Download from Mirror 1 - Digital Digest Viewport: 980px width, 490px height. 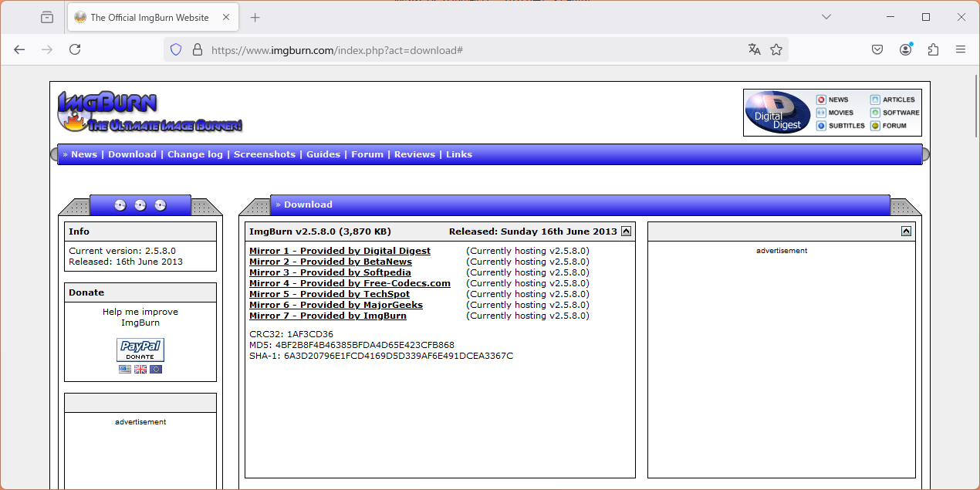[340, 251]
